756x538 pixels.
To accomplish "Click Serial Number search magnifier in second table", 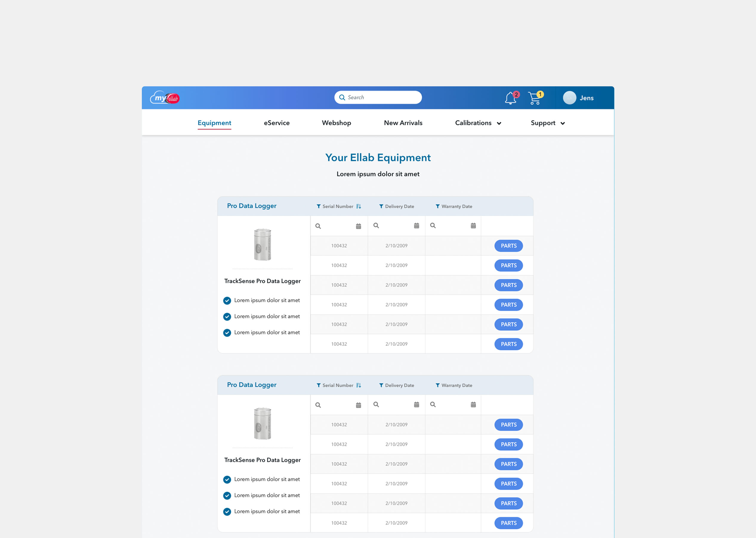I will click(x=318, y=405).
